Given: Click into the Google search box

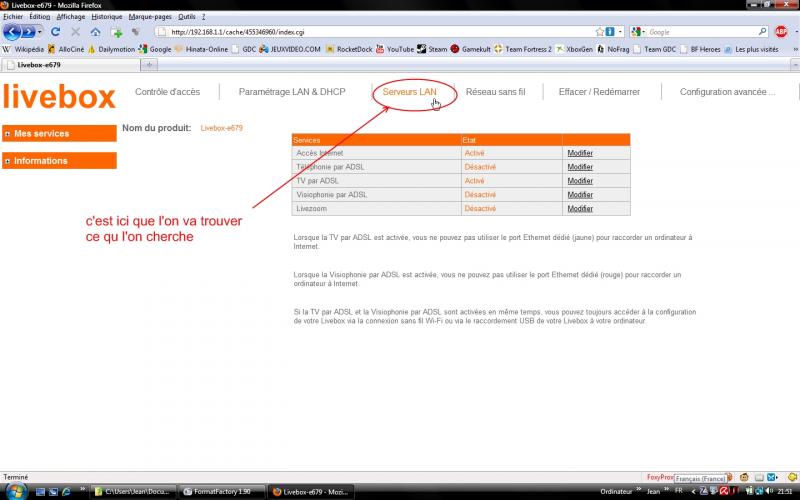Looking at the screenshot, I should tap(703, 32).
